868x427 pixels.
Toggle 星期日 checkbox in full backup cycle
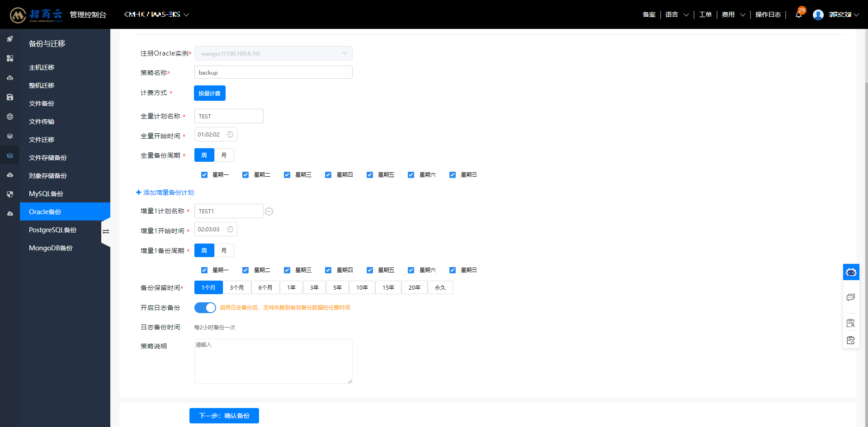453,175
